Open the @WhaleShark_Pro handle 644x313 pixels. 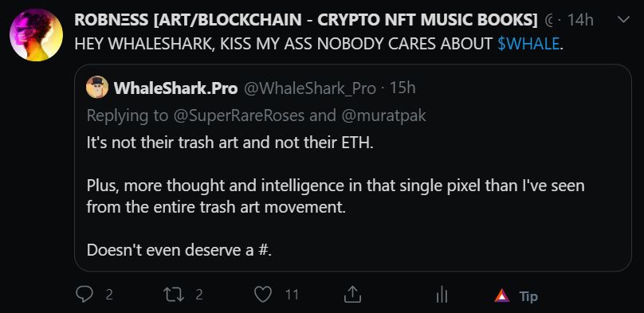pos(310,88)
